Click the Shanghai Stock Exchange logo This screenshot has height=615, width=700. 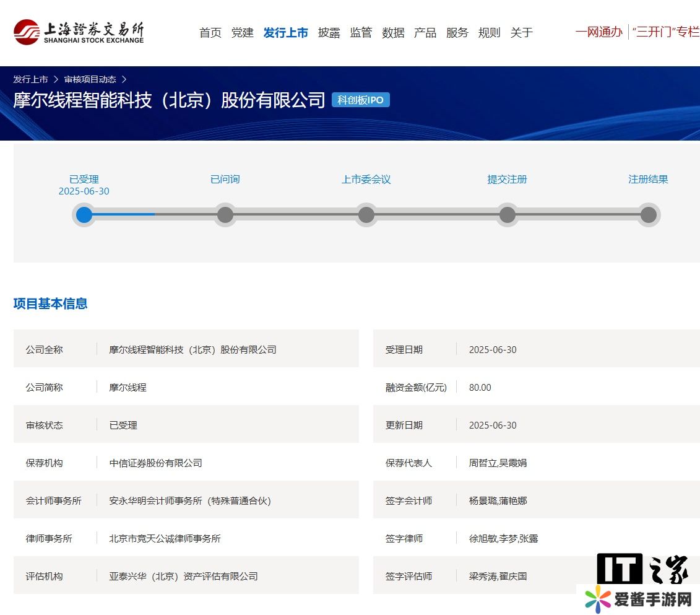79,32
